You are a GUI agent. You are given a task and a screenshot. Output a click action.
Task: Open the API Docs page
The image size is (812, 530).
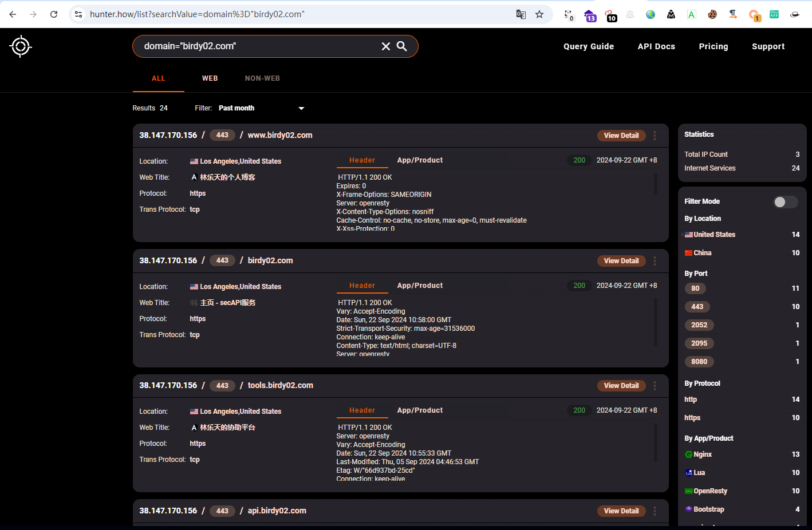[656, 46]
